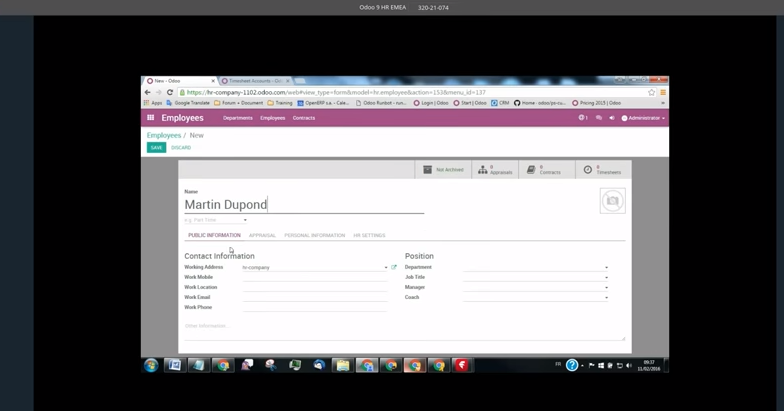Open the Timesheets clock stat button

coord(602,170)
